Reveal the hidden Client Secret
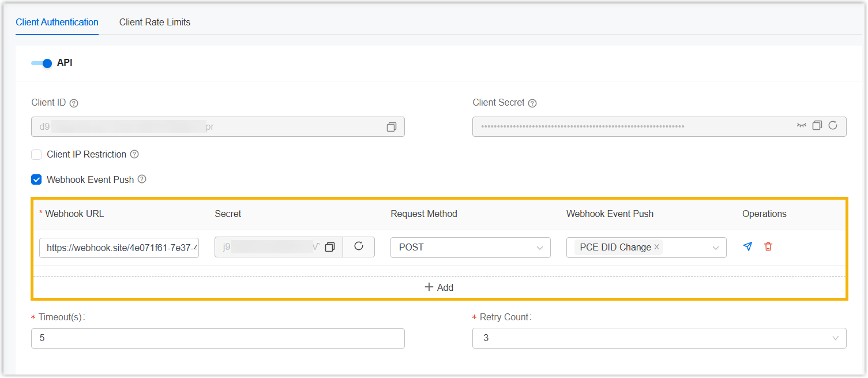The width and height of the screenshot is (868, 378). (x=801, y=125)
